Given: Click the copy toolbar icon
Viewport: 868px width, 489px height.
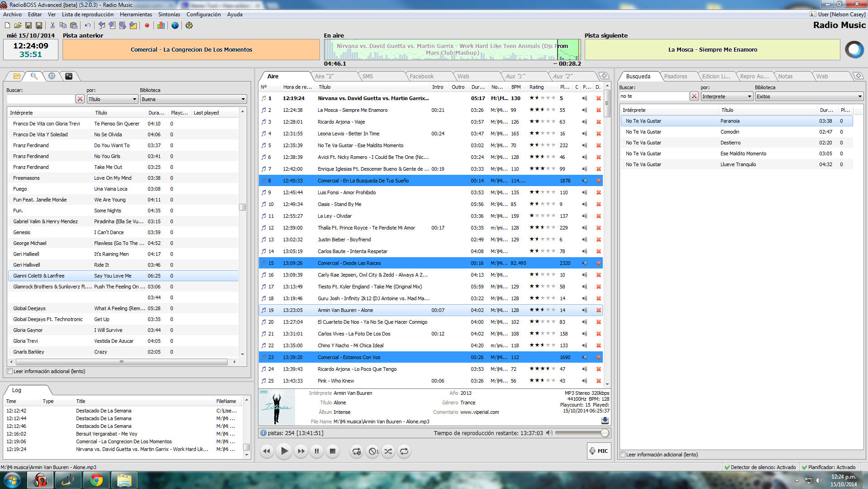Looking at the screenshot, I should pos(64,25).
